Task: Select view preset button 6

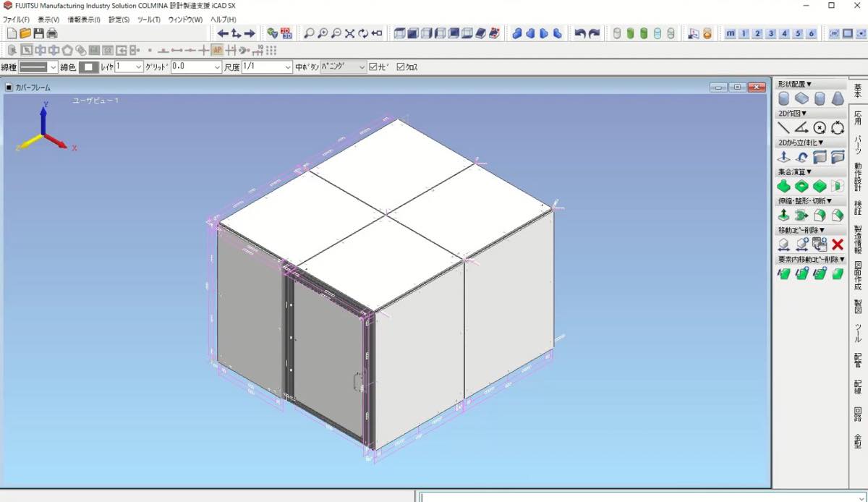Action: 812,33
